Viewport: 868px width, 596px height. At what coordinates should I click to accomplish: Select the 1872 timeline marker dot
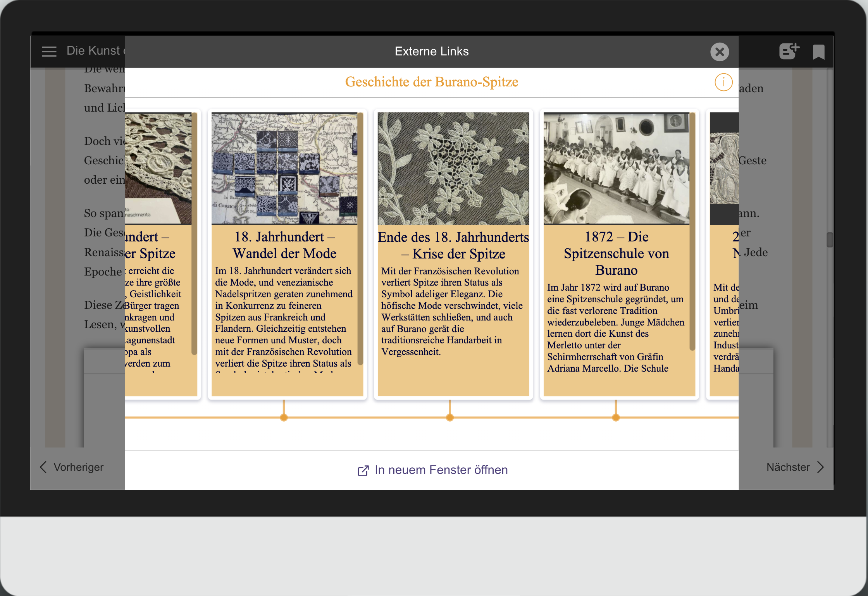point(616,417)
